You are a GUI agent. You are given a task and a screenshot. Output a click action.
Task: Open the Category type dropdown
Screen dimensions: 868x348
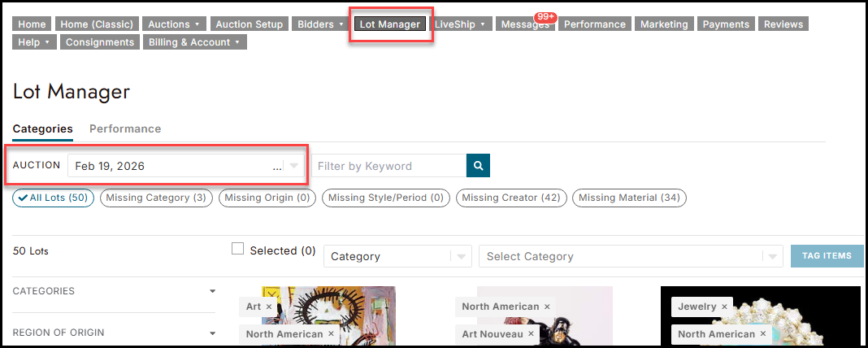(x=397, y=256)
